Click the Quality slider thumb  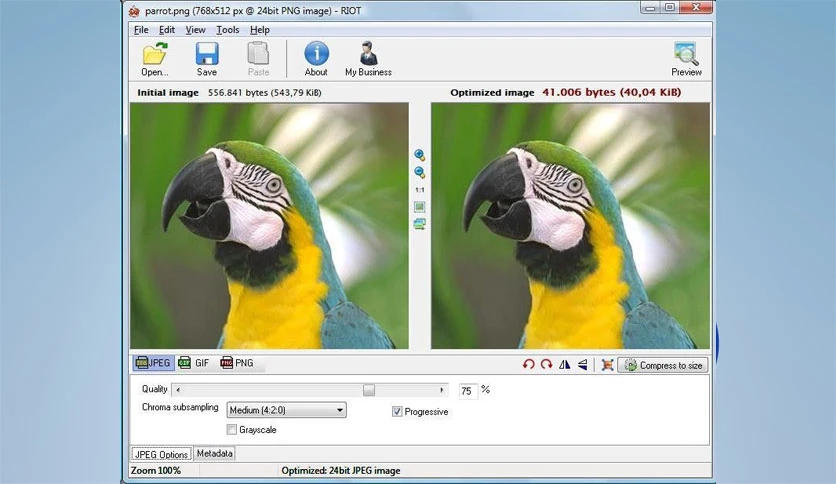tap(368, 390)
